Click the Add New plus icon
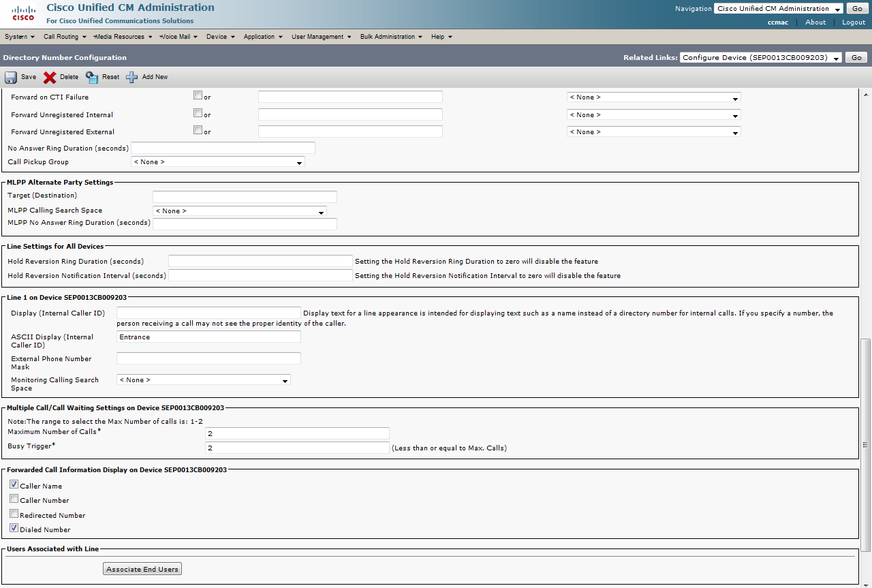This screenshot has height=588, width=872. (131, 78)
